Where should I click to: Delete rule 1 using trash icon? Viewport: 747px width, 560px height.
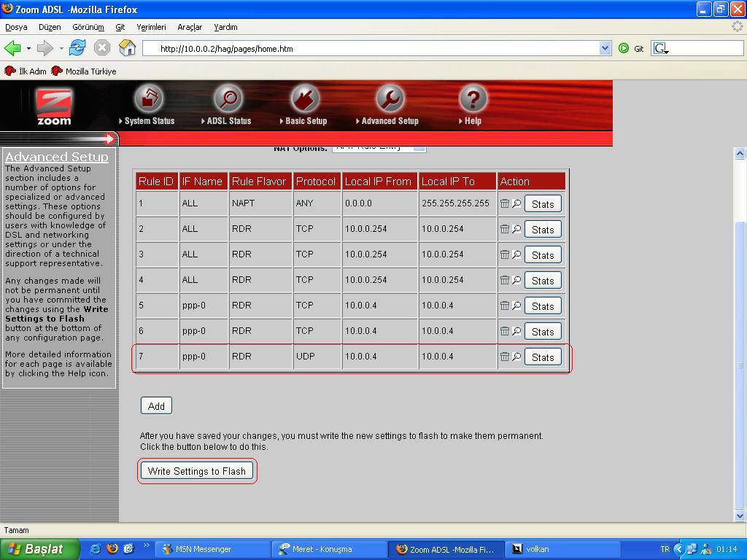click(x=505, y=203)
